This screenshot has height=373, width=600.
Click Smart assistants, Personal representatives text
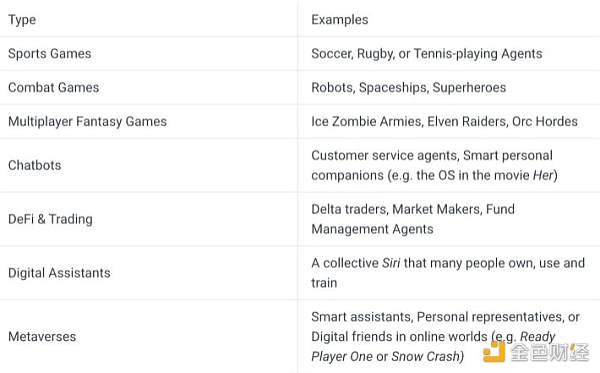click(x=437, y=317)
